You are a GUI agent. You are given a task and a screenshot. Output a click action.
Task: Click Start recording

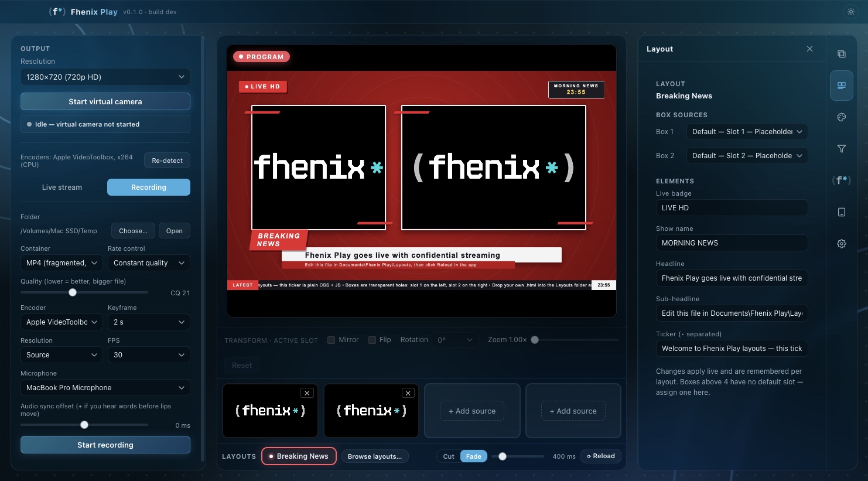[105, 445]
